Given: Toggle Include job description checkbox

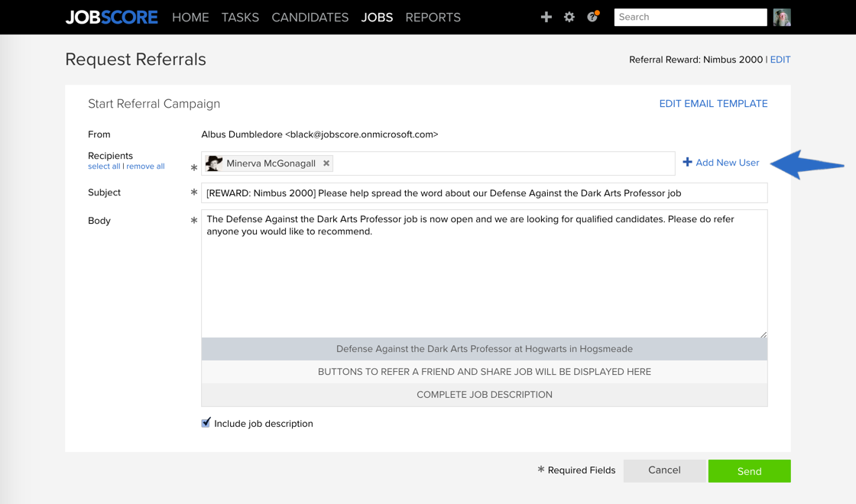Looking at the screenshot, I should (206, 423).
